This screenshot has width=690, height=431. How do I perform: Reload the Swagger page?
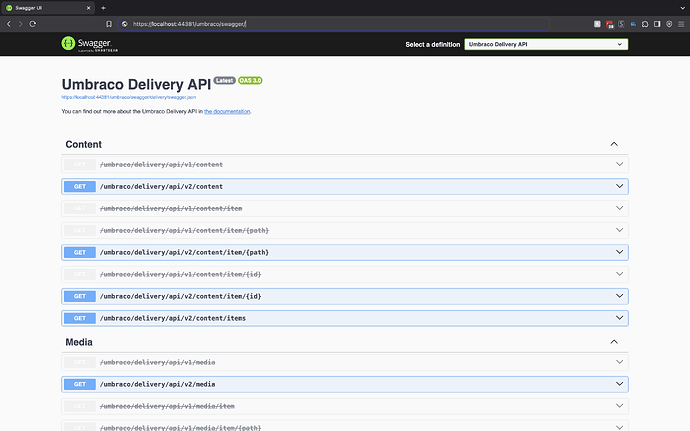click(33, 24)
